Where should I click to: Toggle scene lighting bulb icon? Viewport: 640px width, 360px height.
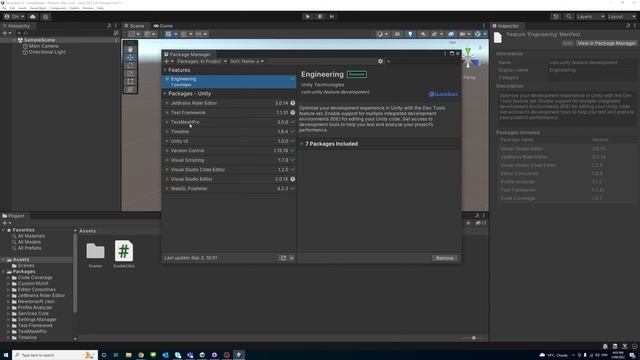pos(410,34)
